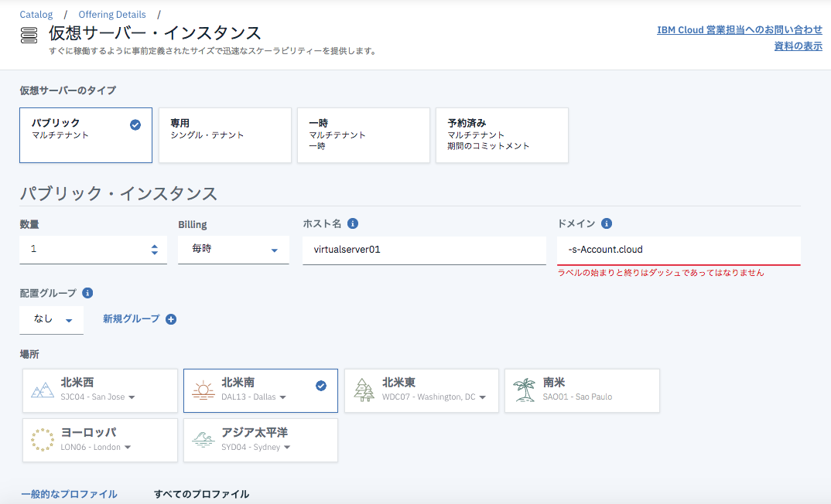Image resolution: width=831 pixels, height=504 pixels.
Task: Click the waves icon on アジア太平洋 card
Action: 202,439
